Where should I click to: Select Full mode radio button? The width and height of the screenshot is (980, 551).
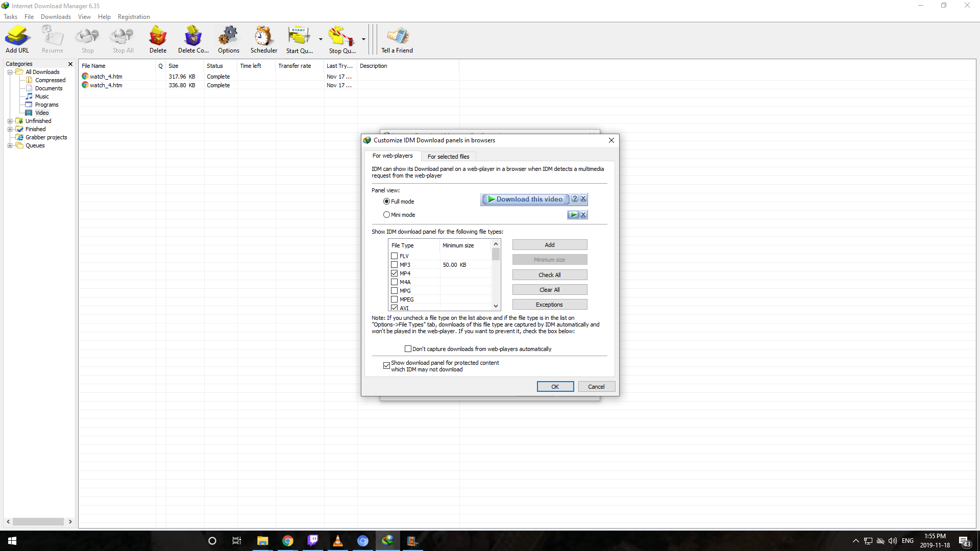386,202
